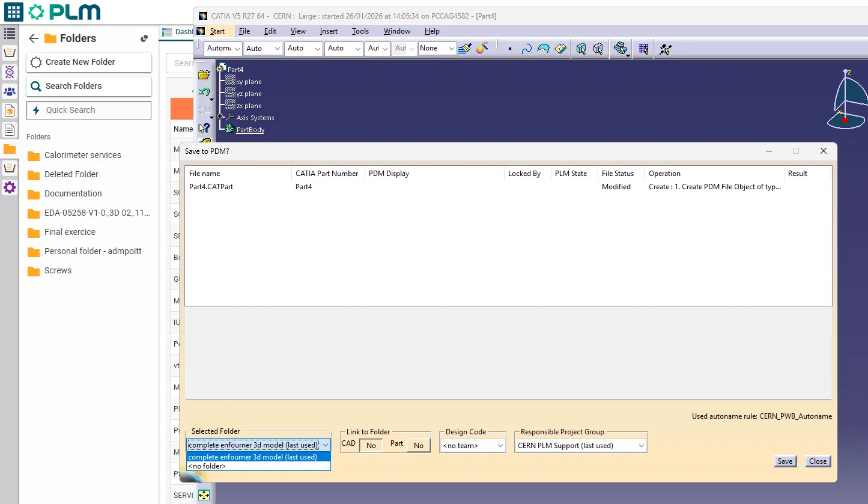868x504 pixels.
Task: Choose complete enfourner 3d model list option
Action: pos(259,457)
